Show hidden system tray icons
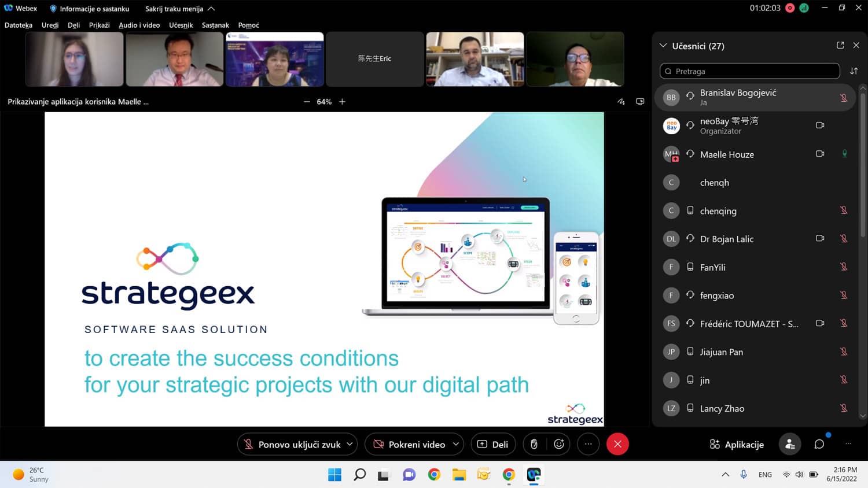 pos(725,475)
